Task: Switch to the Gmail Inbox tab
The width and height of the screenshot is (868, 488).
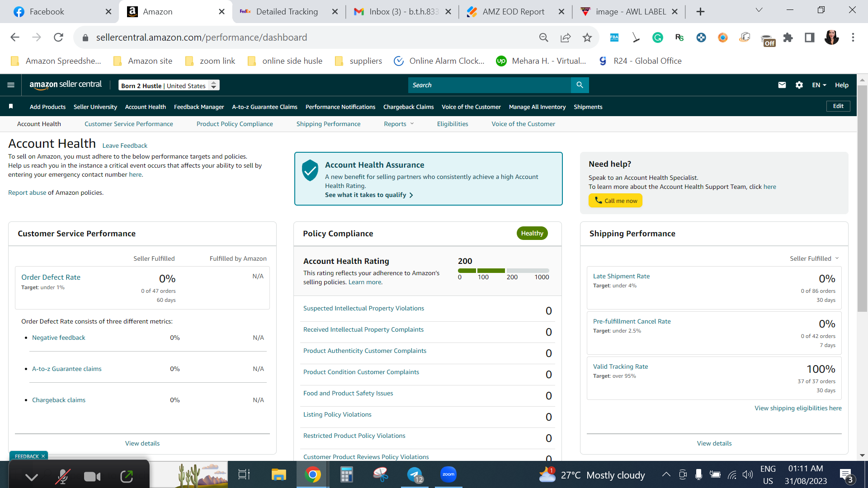Action: click(403, 12)
